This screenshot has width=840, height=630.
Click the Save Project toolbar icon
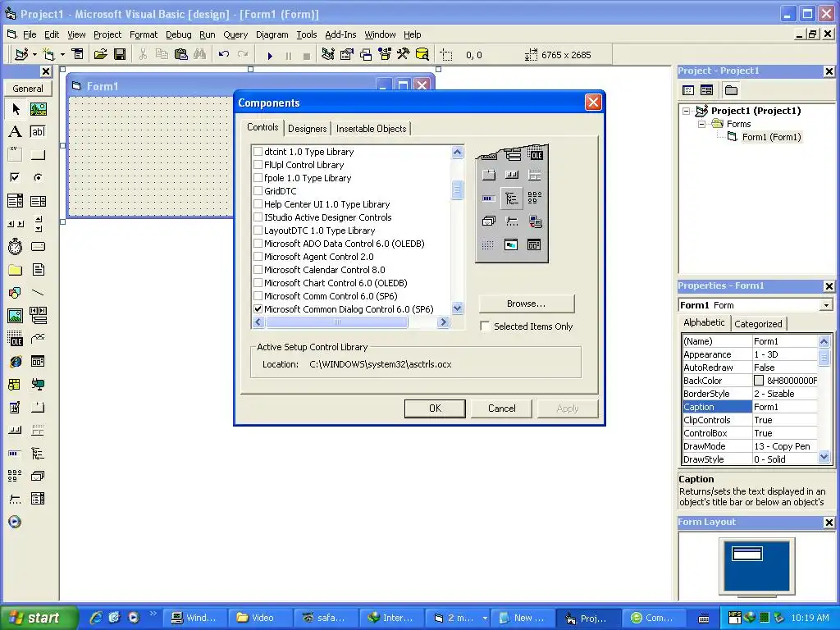pyautogui.click(x=120, y=55)
